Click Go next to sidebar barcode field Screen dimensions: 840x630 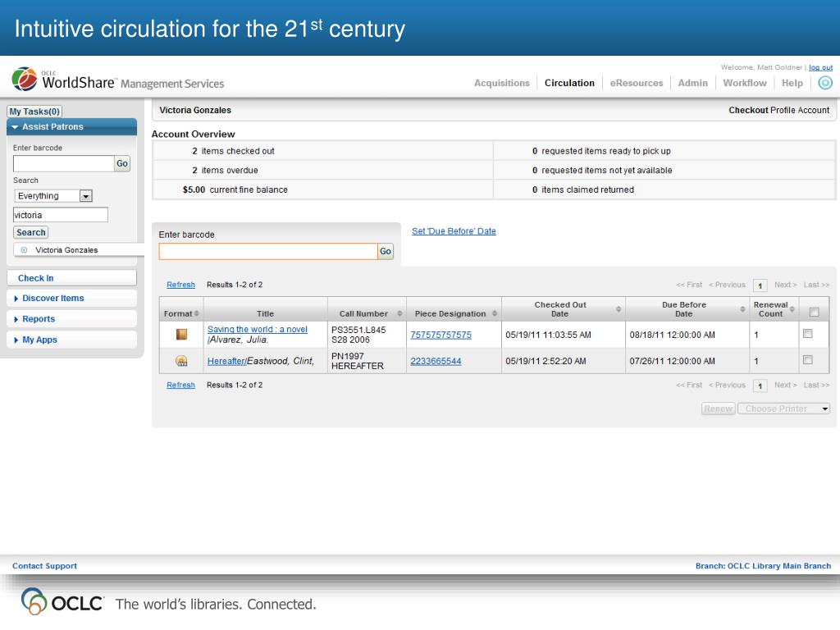click(122, 163)
